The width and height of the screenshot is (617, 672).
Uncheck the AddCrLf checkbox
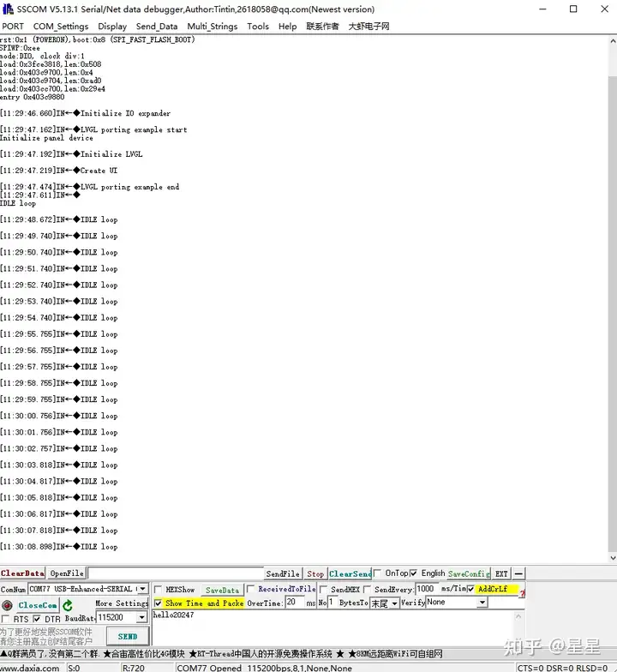[471, 589]
